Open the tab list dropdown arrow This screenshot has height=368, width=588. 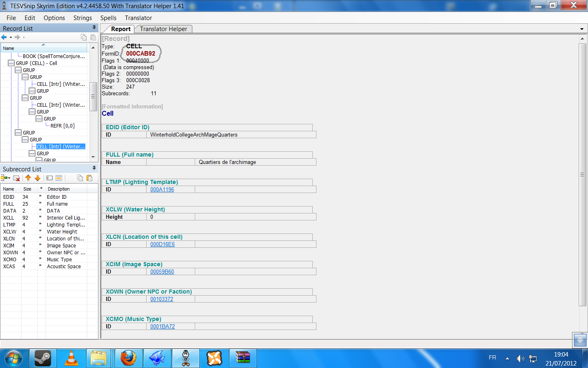(x=581, y=29)
